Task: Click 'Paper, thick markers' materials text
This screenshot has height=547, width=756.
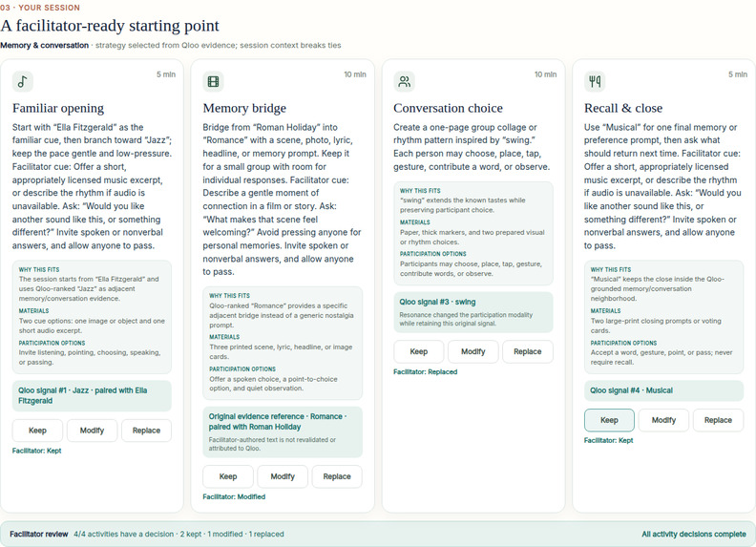Action: 472,237
